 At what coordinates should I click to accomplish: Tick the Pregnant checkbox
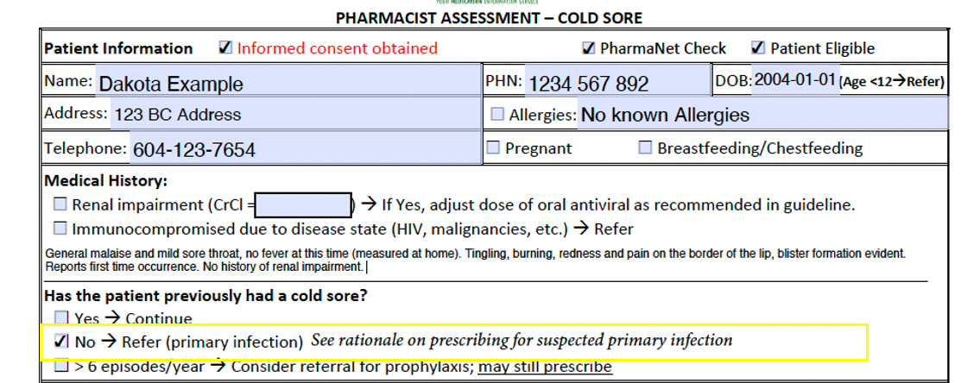coord(493,148)
